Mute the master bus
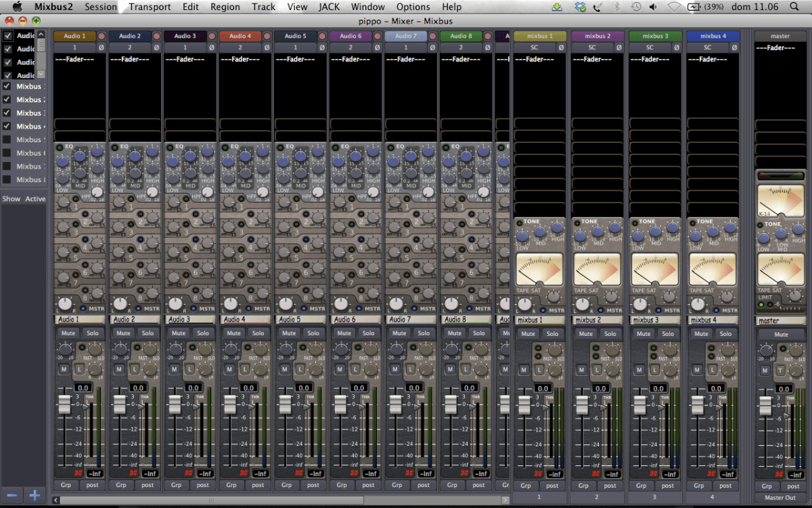The image size is (812, 508). pos(781,335)
